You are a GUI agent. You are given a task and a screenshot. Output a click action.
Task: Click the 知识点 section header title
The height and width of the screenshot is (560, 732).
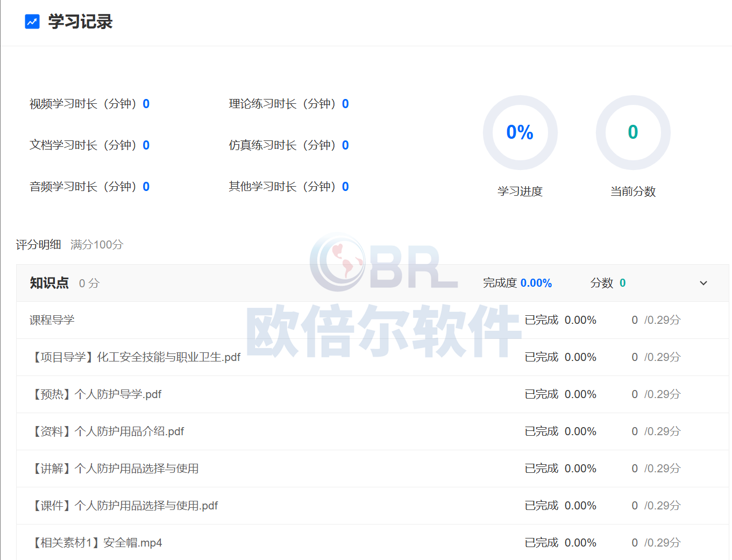pyautogui.click(x=49, y=283)
